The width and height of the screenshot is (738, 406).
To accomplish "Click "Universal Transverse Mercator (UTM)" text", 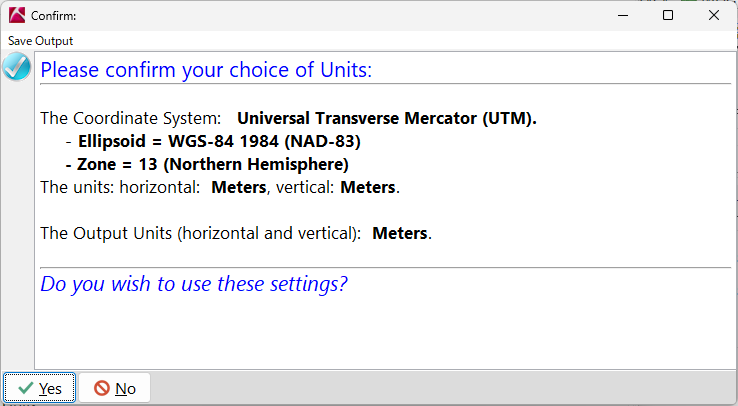I will [386, 118].
